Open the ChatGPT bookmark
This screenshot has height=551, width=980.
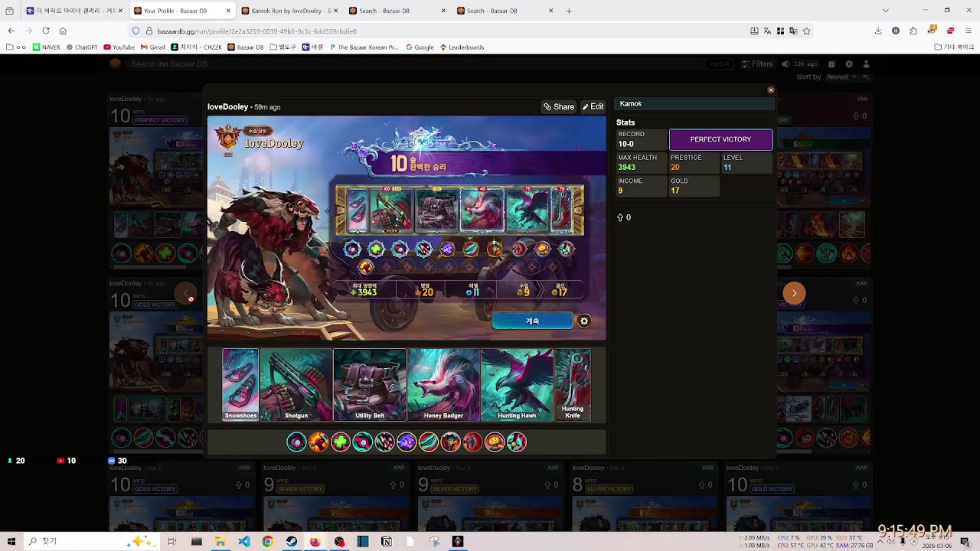pos(81,47)
